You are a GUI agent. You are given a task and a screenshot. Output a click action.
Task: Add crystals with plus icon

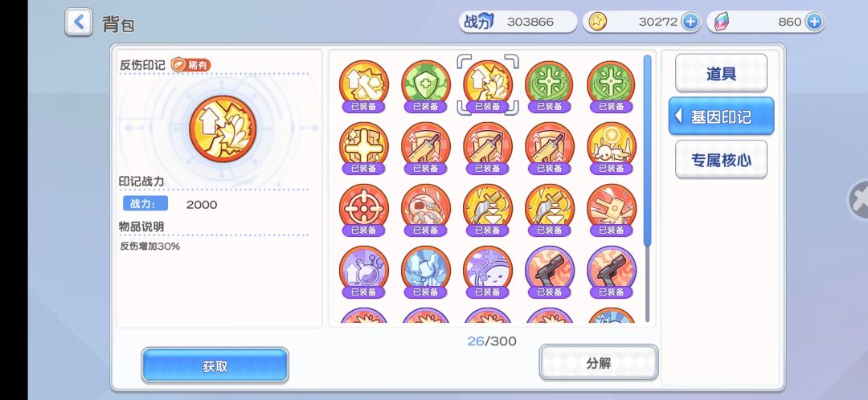pyautogui.click(x=813, y=22)
